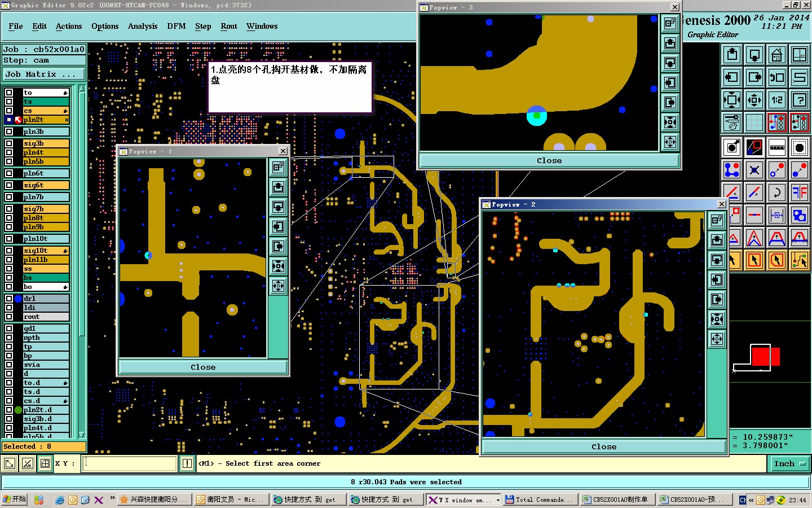The height and width of the screenshot is (508, 812).
Task: Click the zoom out arrows icon in right toolbar
Action: pyautogui.click(x=754, y=100)
